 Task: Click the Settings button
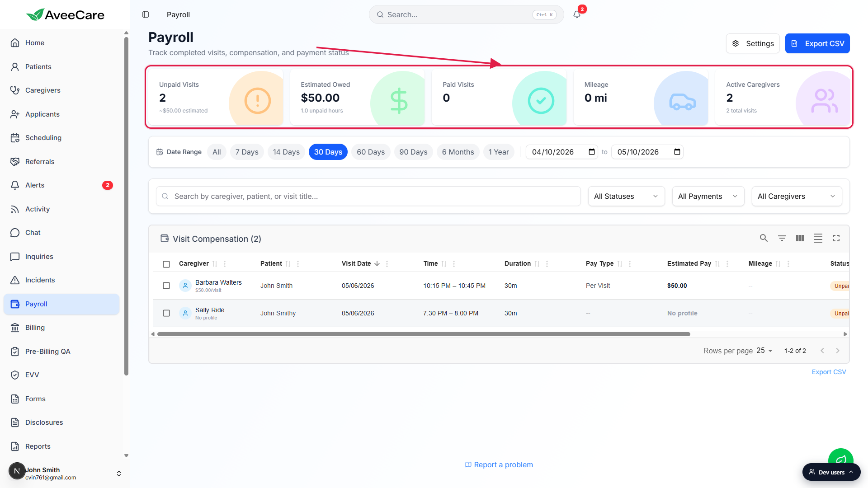coord(753,43)
